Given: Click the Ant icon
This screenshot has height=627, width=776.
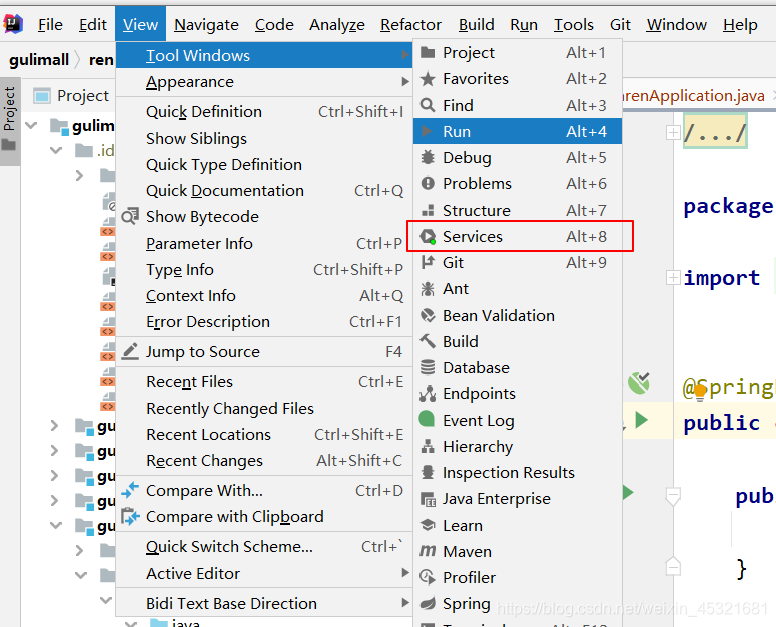Looking at the screenshot, I should pyautogui.click(x=428, y=289).
